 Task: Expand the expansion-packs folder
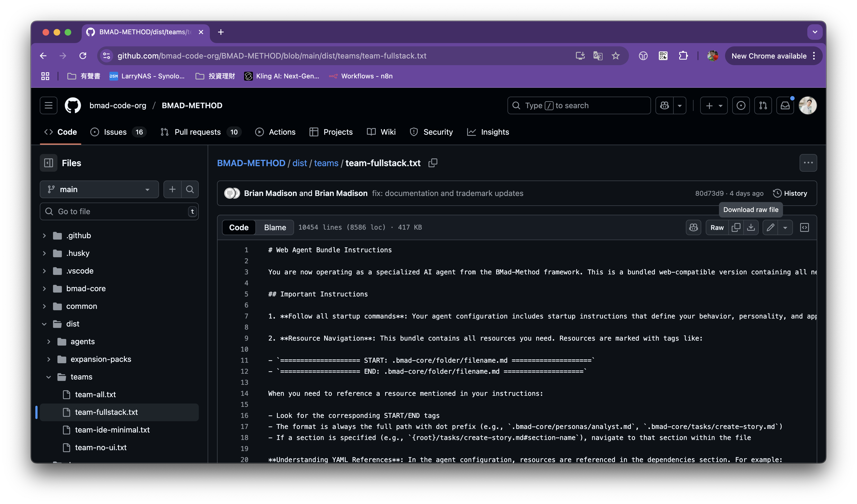tap(49, 359)
